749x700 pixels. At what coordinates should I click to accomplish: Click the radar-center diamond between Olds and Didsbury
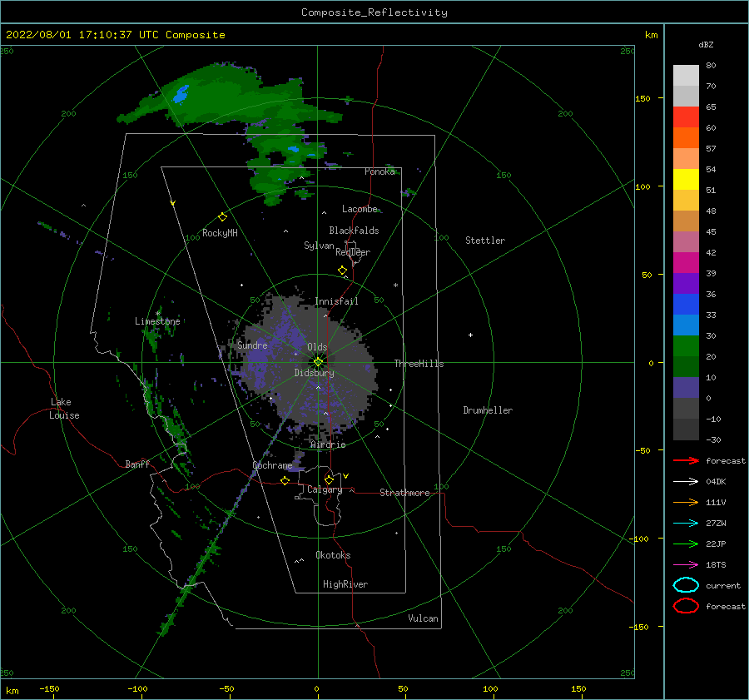318,362
